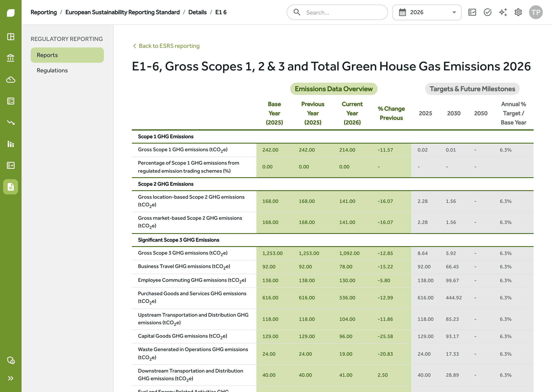This screenshot has width=552, height=392.
Task: Click the Search input field
Action: pos(337,12)
